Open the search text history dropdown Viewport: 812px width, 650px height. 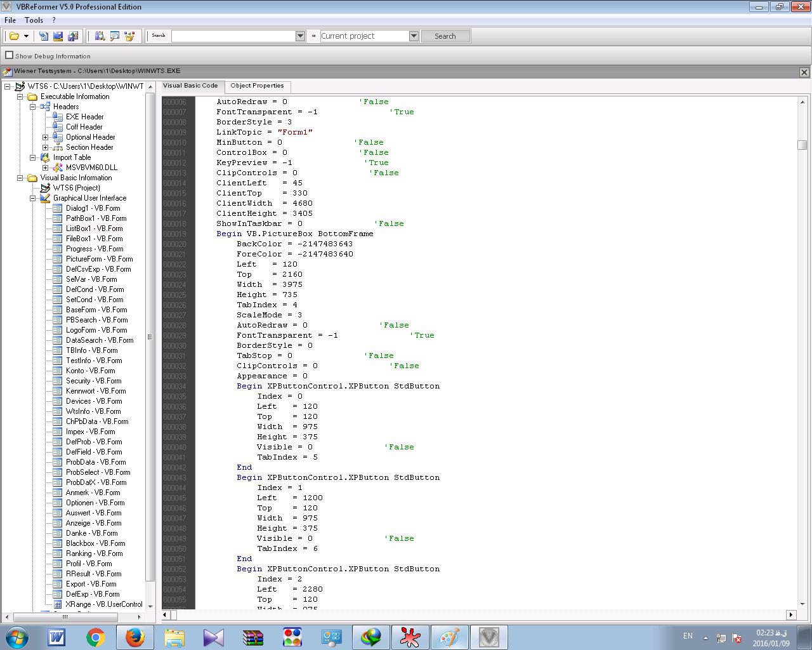[301, 36]
